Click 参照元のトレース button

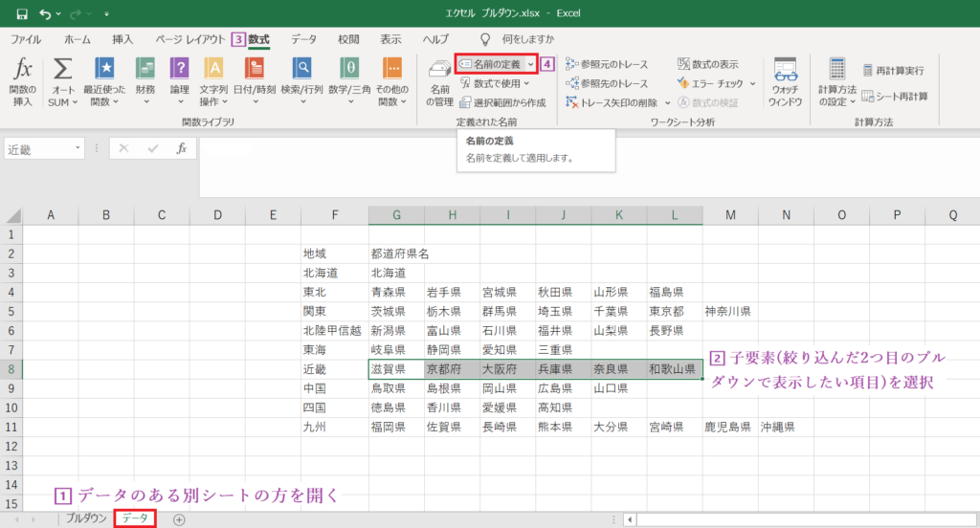[608, 64]
